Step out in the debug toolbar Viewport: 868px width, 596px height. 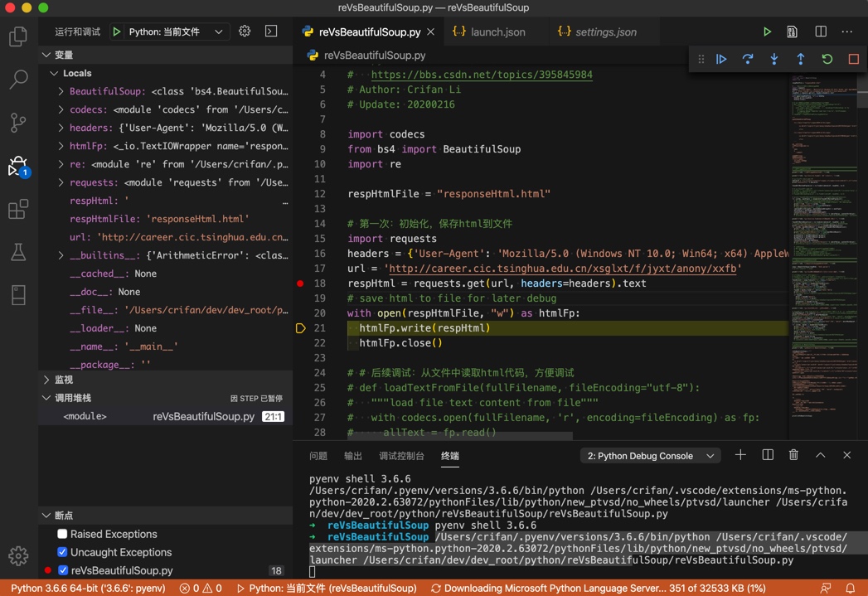801,59
